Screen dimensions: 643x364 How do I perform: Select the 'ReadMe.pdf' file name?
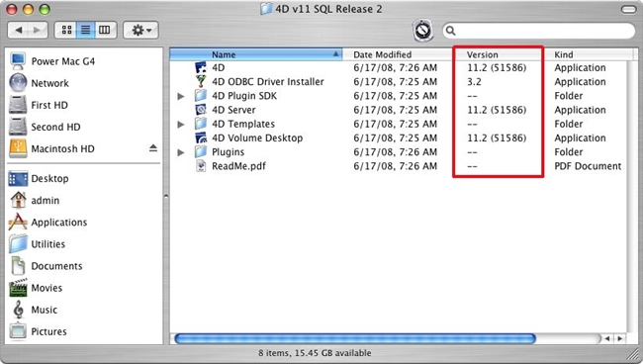(238, 166)
